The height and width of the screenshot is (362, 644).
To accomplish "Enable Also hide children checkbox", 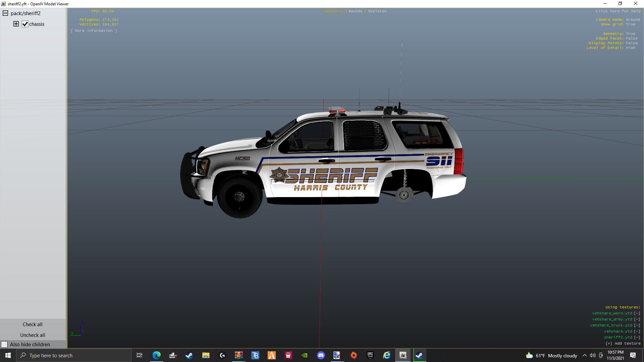I will [x=4, y=344].
